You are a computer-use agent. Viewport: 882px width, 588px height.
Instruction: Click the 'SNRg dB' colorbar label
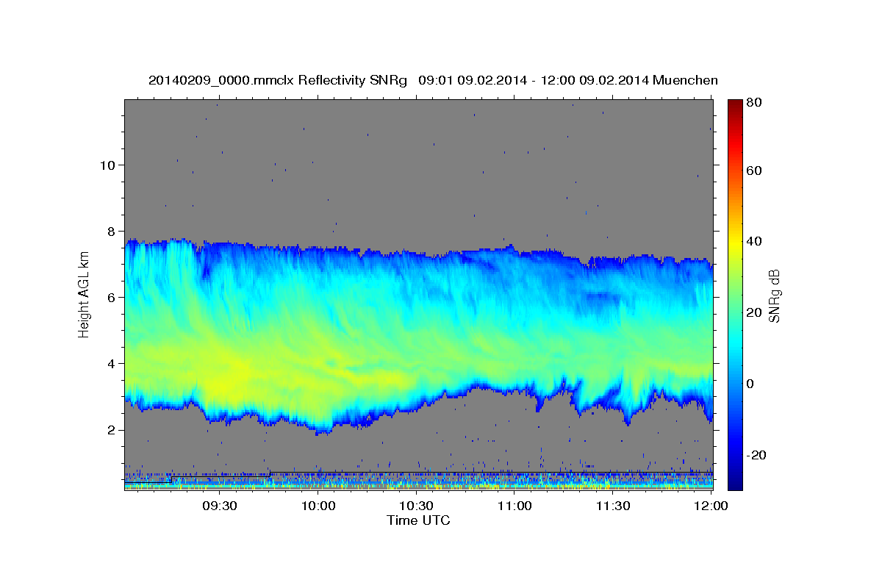click(774, 295)
